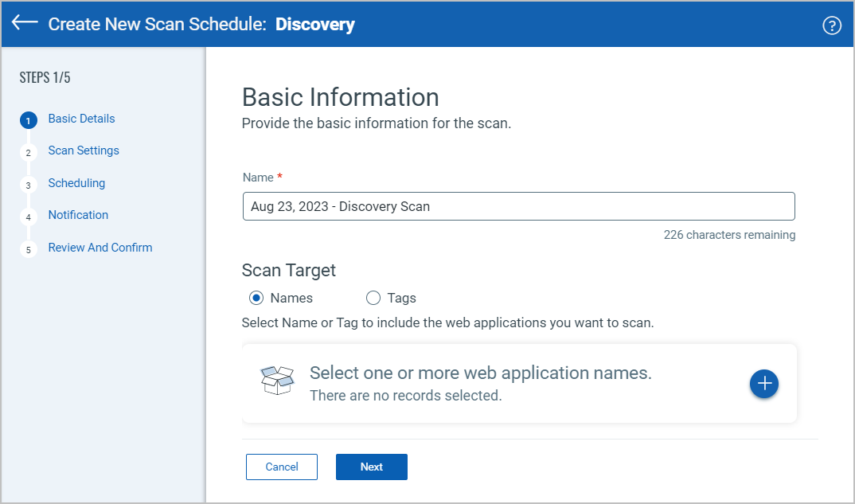Screen dimensions: 855x504
Task: Open the Scheduling step
Action: click(x=76, y=183)
